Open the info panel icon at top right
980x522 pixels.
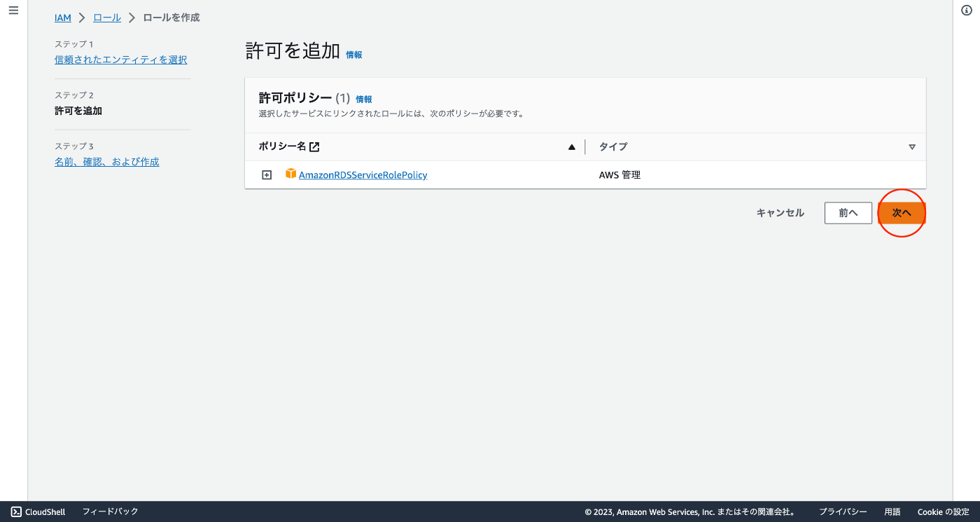click(x=967, y=11)
